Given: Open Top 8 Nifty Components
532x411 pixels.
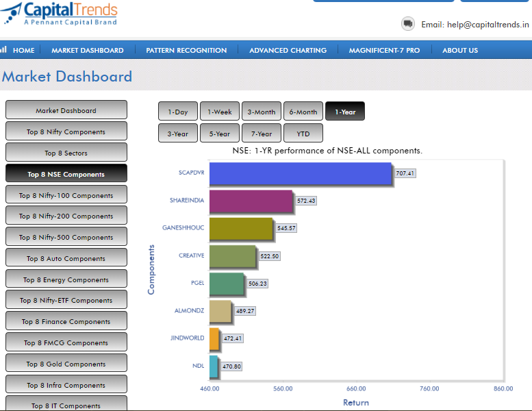Looking at the screenshot, I should click(x=66, y=132).
